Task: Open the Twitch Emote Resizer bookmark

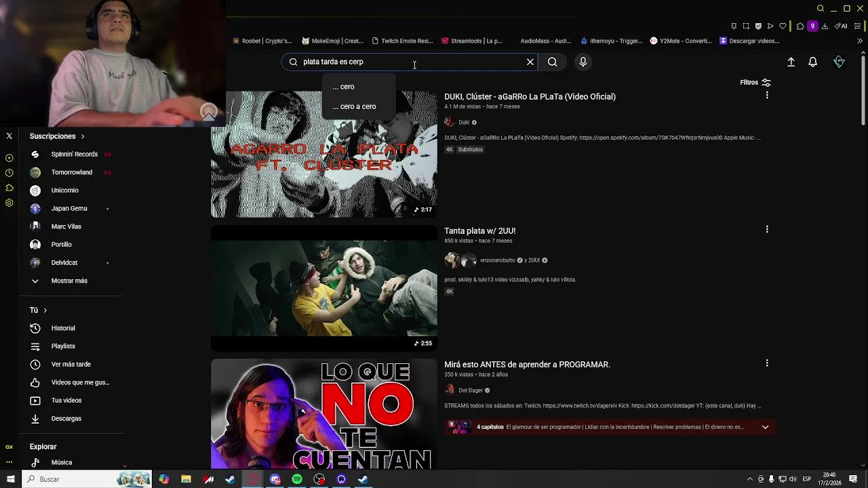Action: (x=402, y=41)
